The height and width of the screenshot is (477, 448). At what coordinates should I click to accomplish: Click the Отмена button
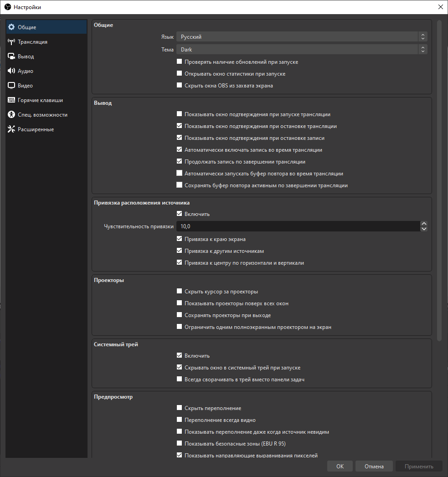point(374,467)
